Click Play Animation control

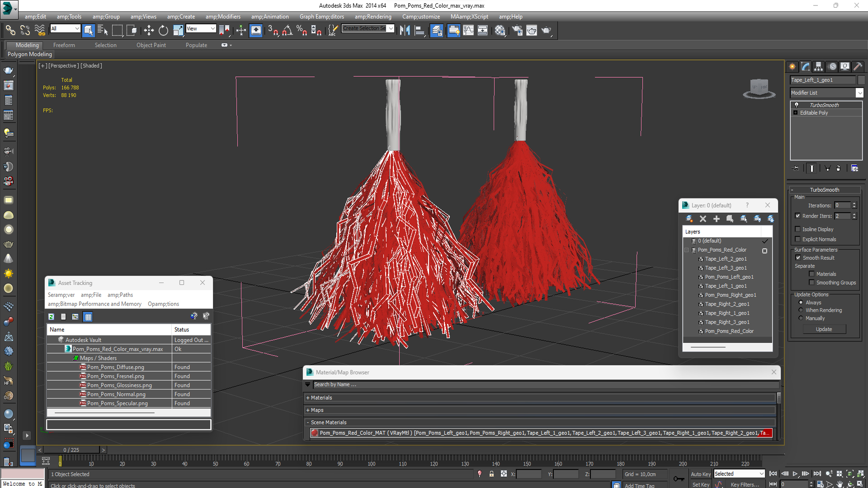[795, 474]
